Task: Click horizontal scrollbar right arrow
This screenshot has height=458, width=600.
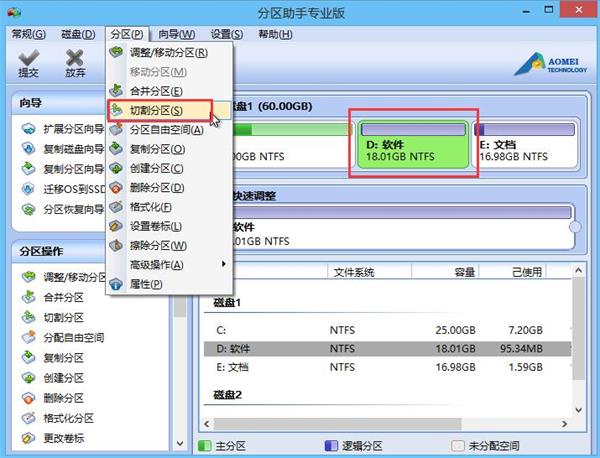Action: [x=564, y=424]
